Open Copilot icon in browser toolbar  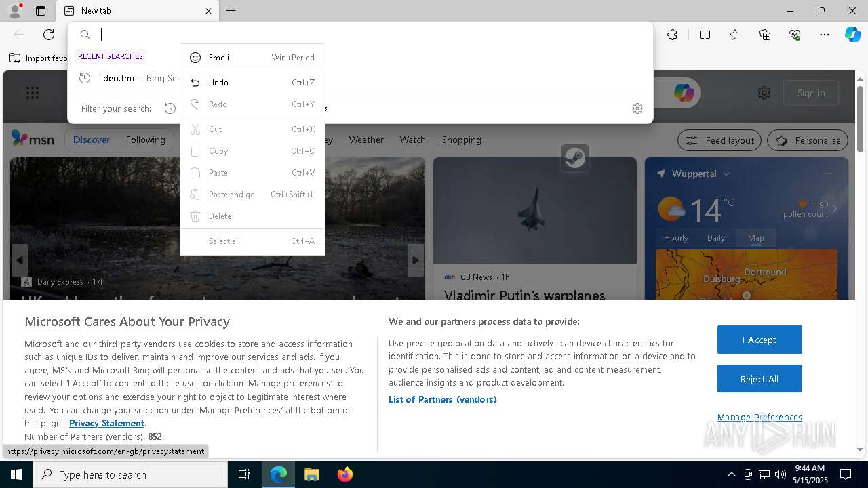point(852,35)
